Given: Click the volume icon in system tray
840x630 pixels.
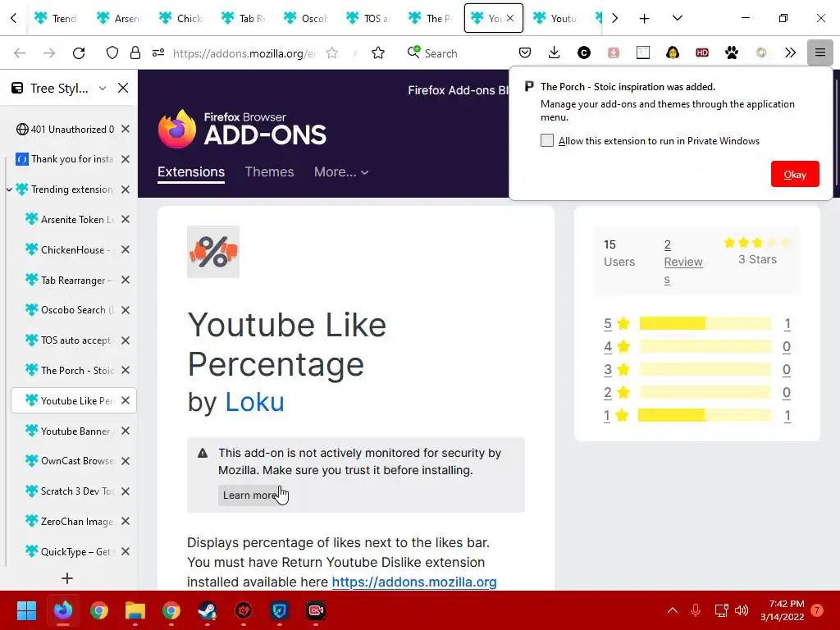Looking at the screenshot, I should click(742, 610).
